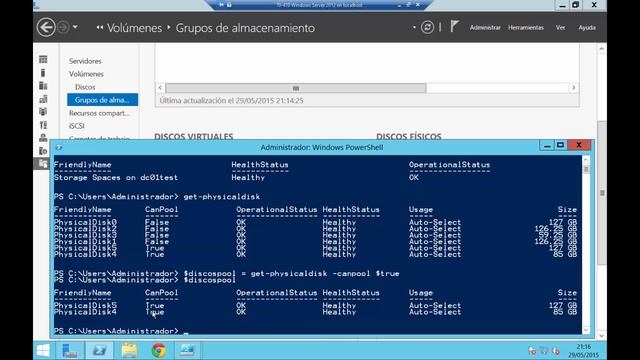Click the forward navigation arrow in Server Manager
Viewport: 640px width, 360px height.
click(x=63, y=27)
